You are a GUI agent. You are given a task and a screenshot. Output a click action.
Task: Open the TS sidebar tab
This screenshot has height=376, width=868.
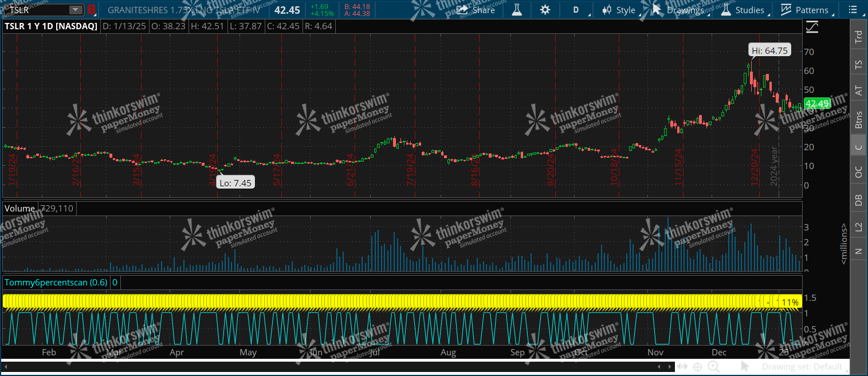[858, 65]
